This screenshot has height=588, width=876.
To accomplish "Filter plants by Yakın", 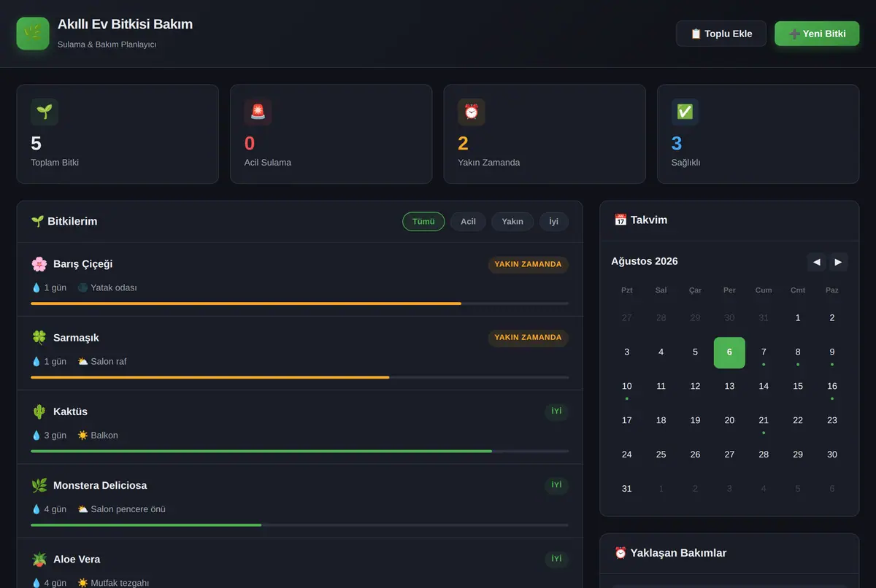I will tap(512, 222).
